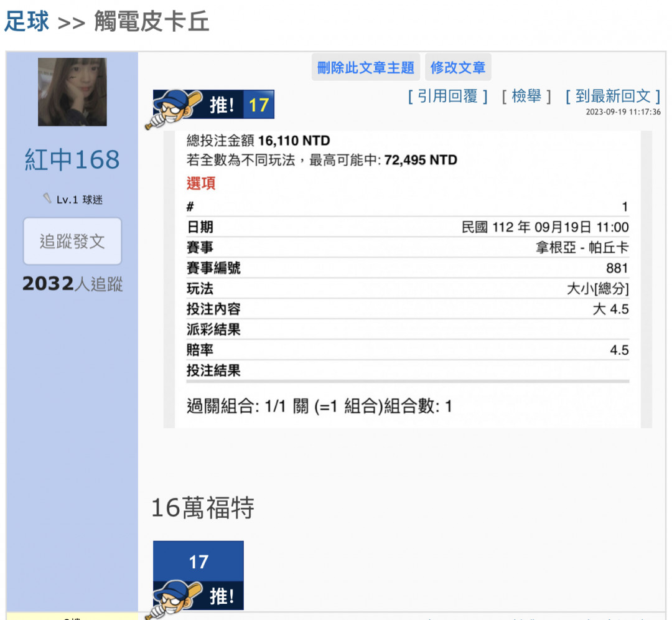672x620 pixels.
Task: Click the 過關組合 summary line
Action: click(x=319, y=406)
